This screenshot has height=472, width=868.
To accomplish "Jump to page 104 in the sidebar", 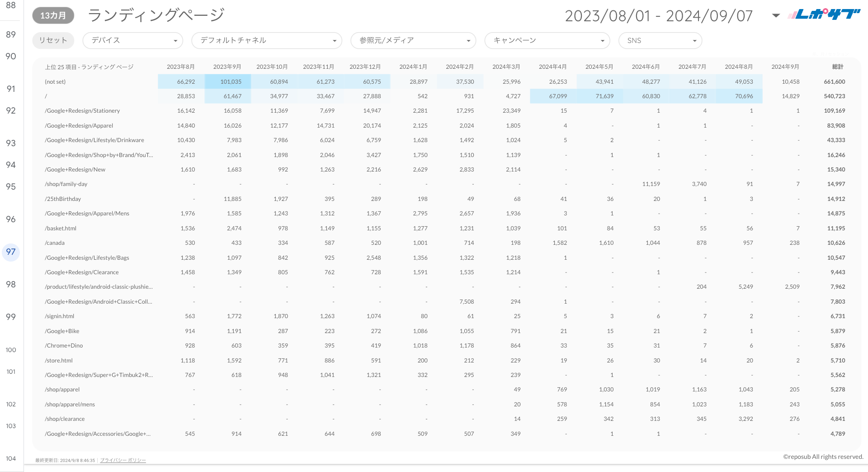I will click(11, 458).
